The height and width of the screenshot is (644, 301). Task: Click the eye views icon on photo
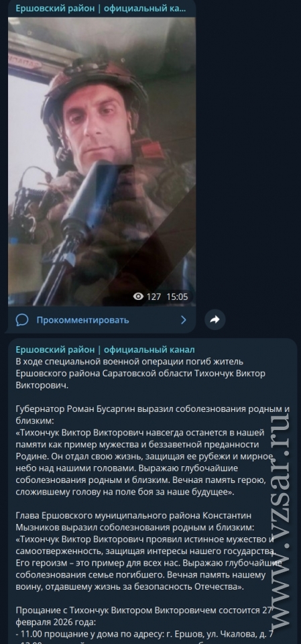(138, 297)
